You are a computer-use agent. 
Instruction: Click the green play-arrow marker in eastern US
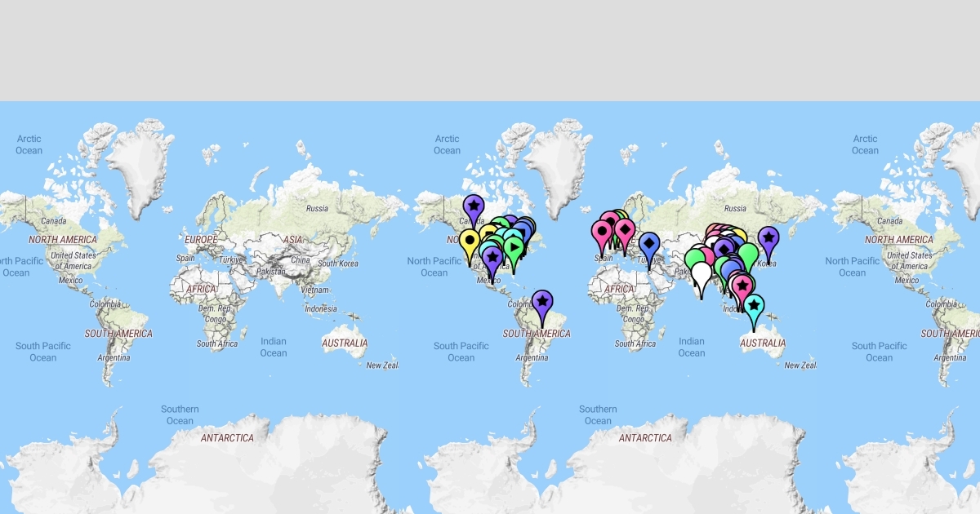(x=513, y=245)
